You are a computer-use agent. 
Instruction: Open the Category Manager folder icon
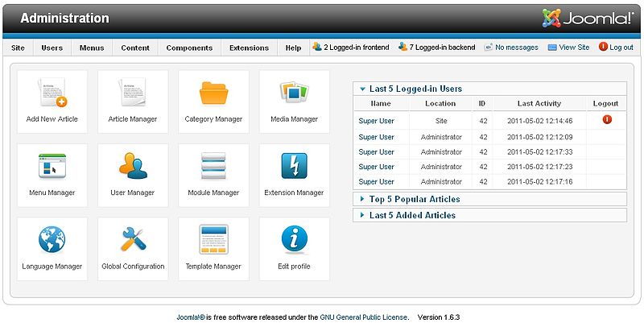pos(213,93)
